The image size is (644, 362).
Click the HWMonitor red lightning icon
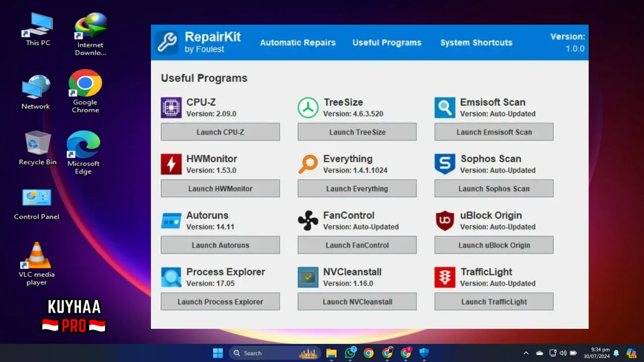171,164
